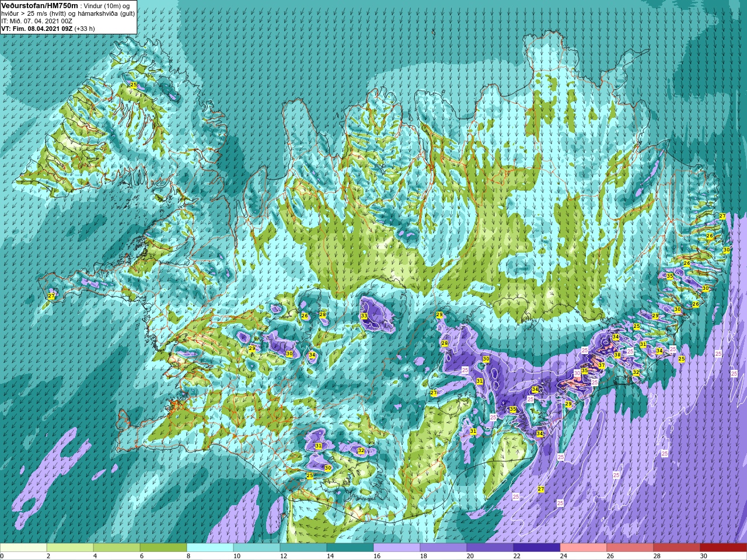Click the 6–8 m/s olive green legend swatch
The width and height of the screenshot is (747, 560).
[x=163, y=548]
